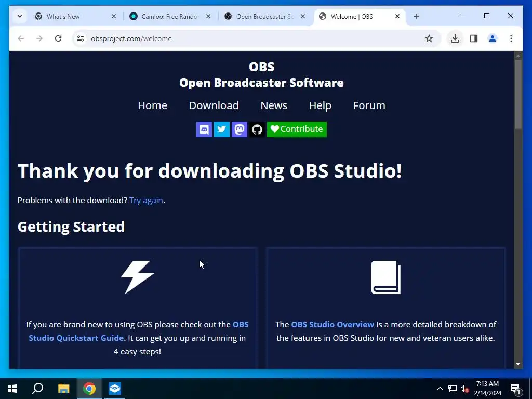Click the lightning bolt Quickstart icon
The width and height of the screenshot is (532, 399).
(137, 277)
